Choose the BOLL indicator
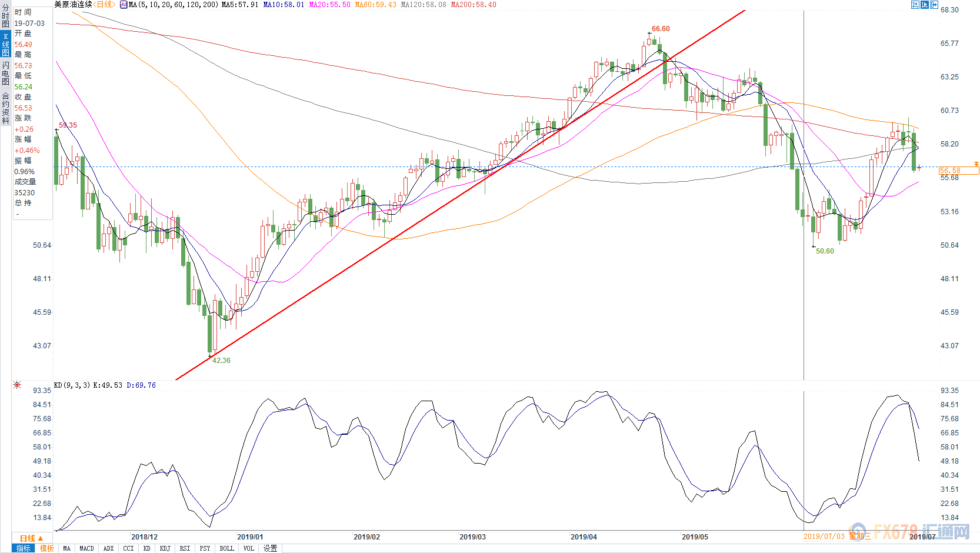The width and height of the screenshot is (980, 553). pos(226,548)
